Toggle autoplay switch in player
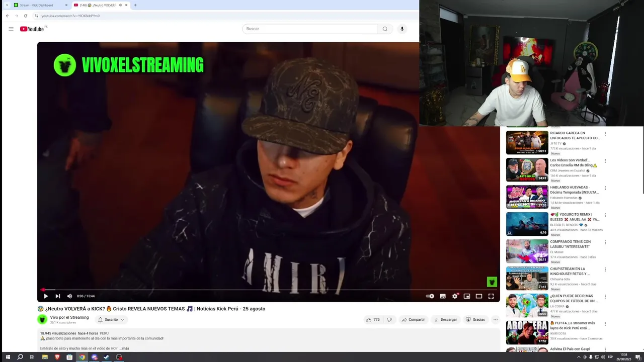 coord(430,296)
